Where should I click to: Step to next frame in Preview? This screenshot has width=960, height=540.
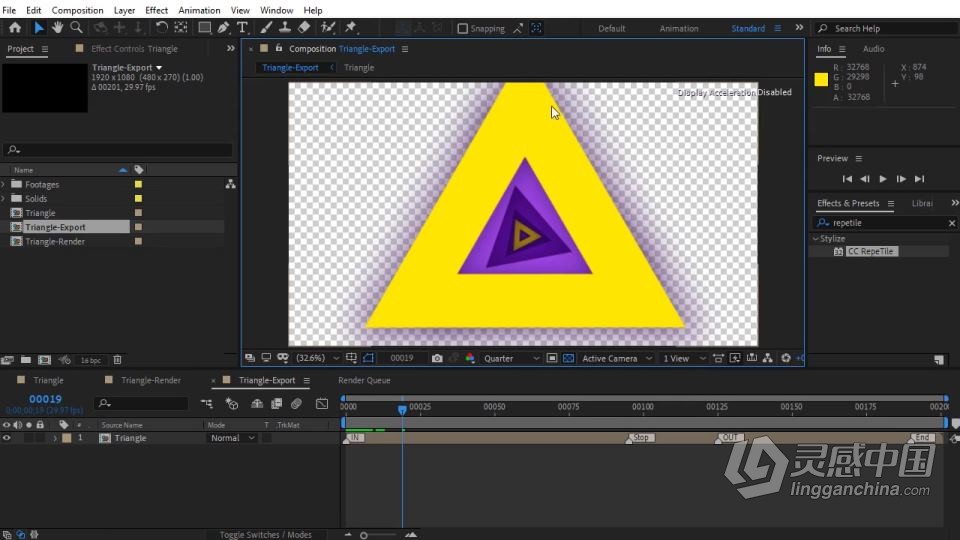(x=901, y=179)
